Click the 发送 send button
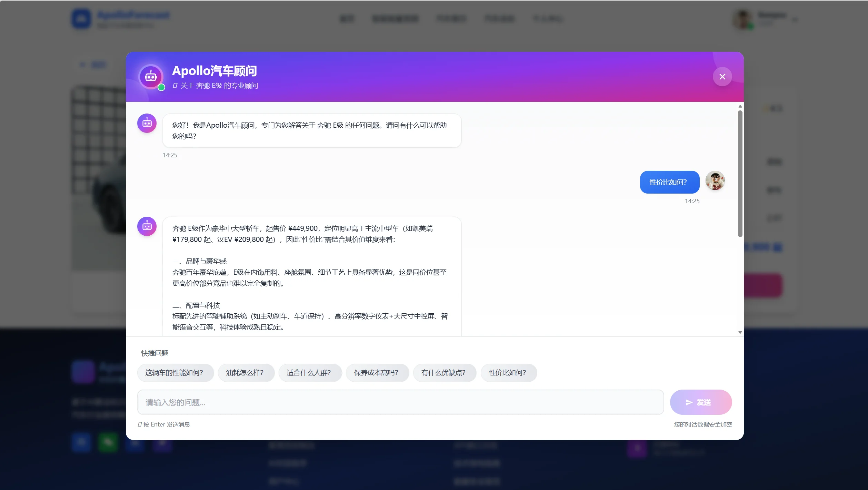Viewport: 868px width, 490px height. pyautogui.click(x=701, y=402)
